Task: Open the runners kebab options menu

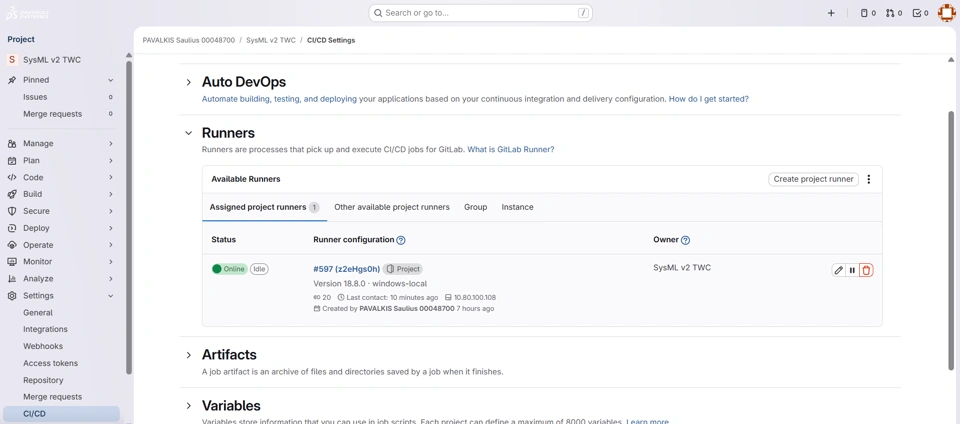Action: click(x=869, y=179)
